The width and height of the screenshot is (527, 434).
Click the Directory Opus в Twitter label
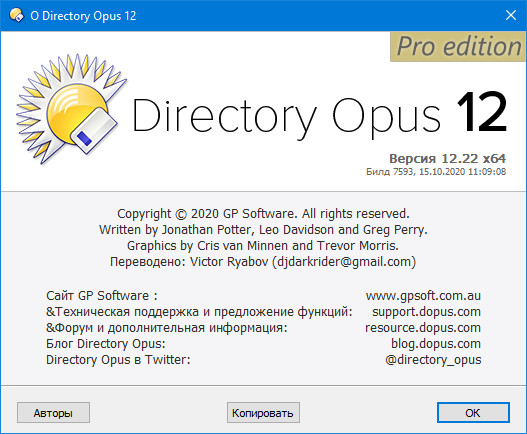pos(118,360)
